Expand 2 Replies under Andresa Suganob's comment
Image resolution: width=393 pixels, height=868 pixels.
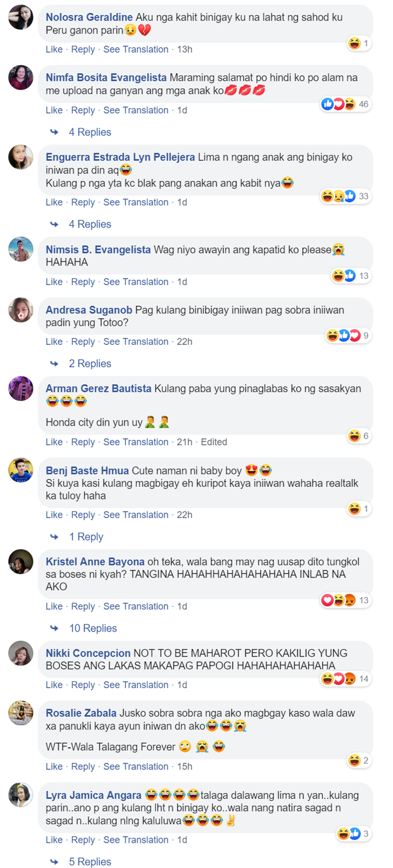tap(90, 364)
